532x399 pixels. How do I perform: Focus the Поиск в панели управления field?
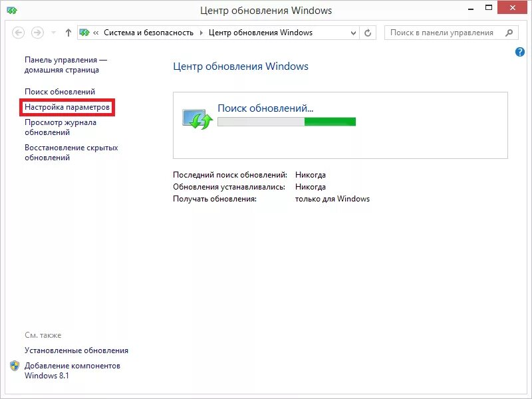[452, 33]
